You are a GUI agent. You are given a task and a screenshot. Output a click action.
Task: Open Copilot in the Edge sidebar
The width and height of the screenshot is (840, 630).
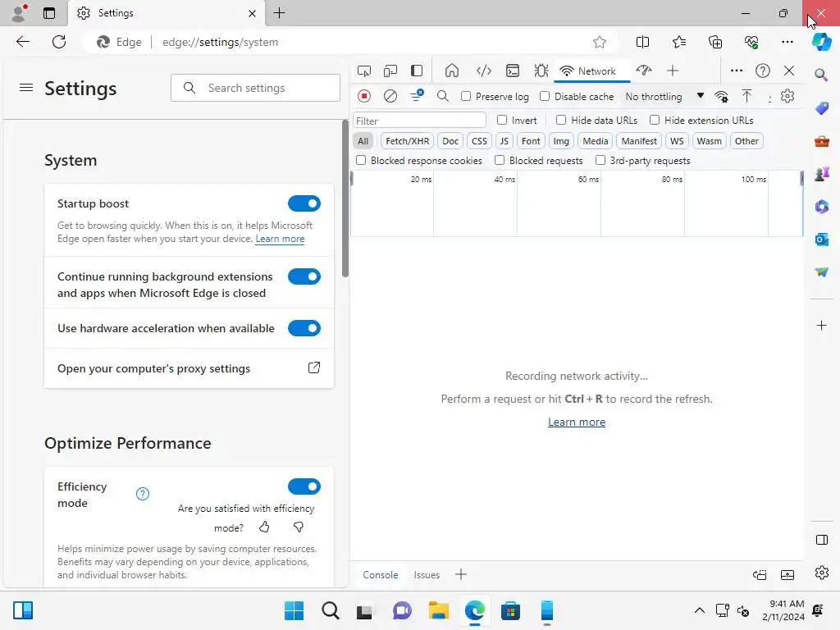[821, 42]
